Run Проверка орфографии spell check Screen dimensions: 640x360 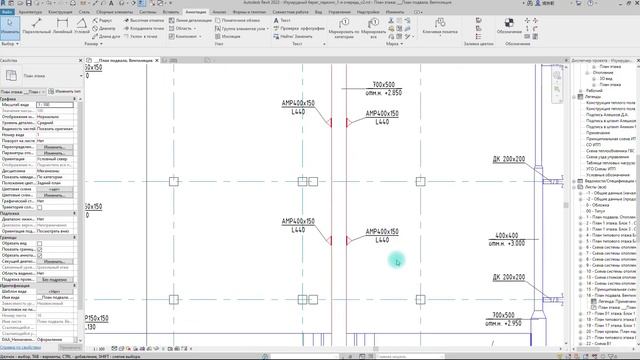point(299,28)
